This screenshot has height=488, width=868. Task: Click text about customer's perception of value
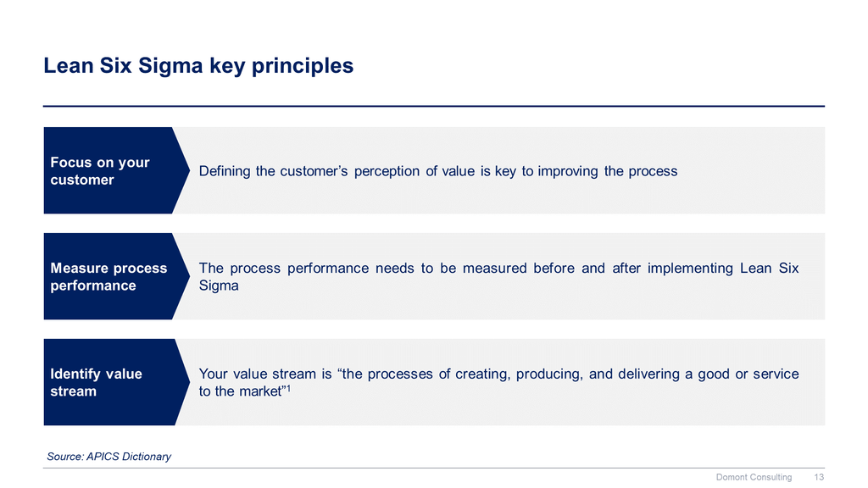(x=438, y=171)
